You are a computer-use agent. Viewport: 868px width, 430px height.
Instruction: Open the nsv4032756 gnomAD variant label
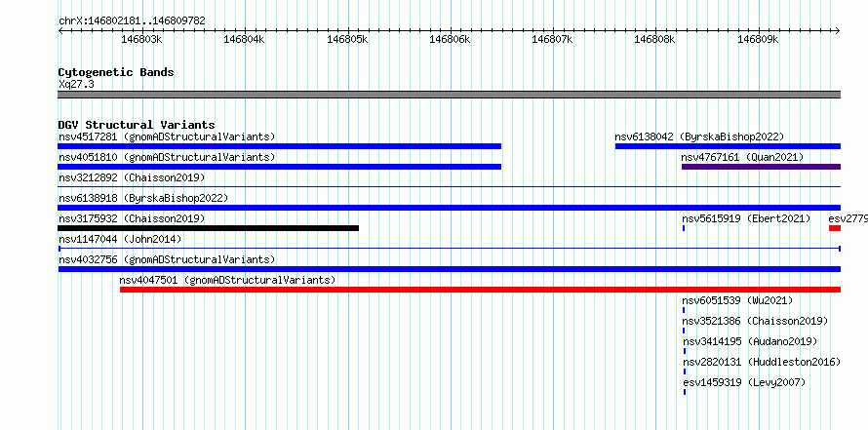(x=167, y=259)
